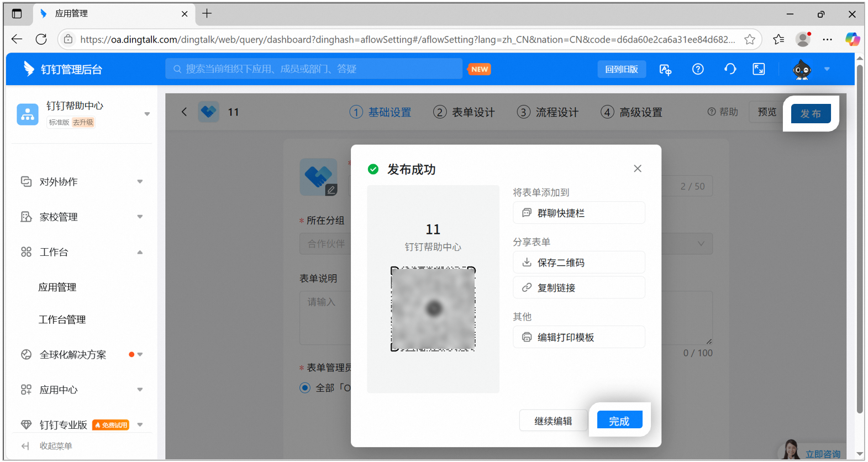The image size is (868, 462).
Task: Expand the 家校管理 sidebar menu
Action: pyautogui.click(x=140, y=217)
